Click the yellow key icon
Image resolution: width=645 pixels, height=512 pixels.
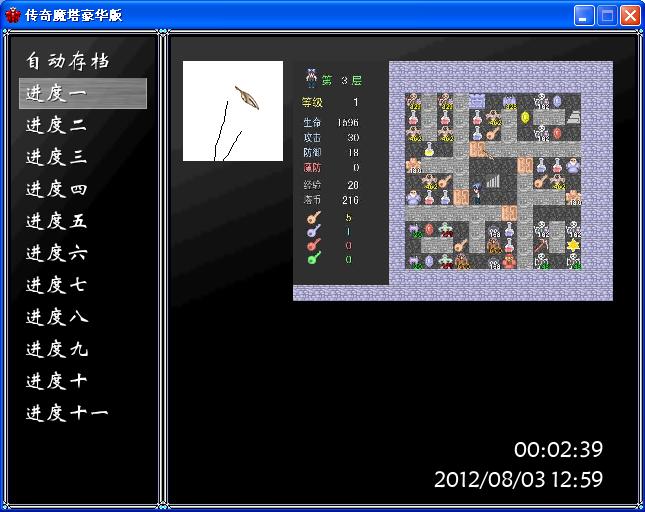point(313,217)
